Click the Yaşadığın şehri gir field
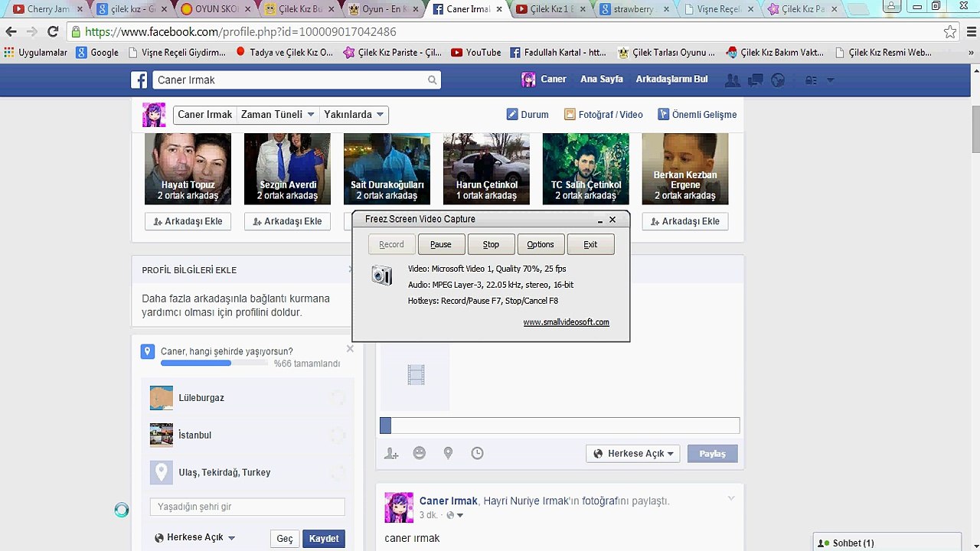 [x=247, y=507]
